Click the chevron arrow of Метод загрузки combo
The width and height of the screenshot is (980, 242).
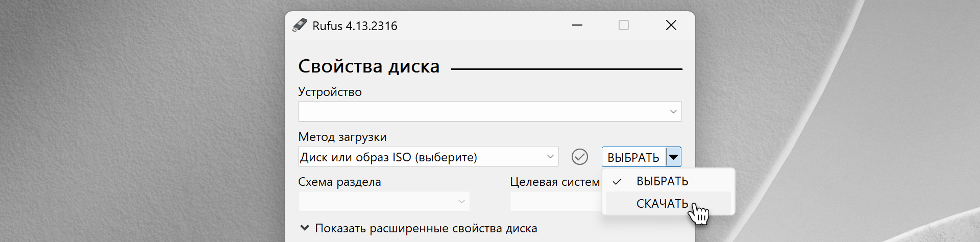[550, 157]
